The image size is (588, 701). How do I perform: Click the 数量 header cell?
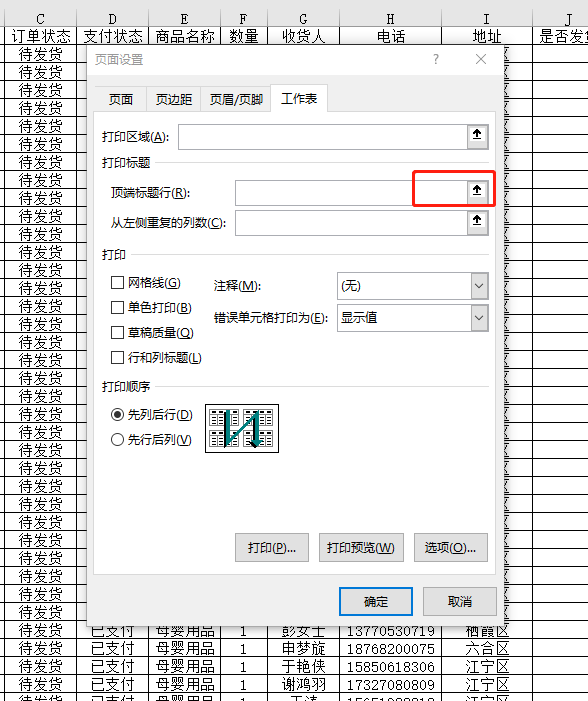(244, 36)
